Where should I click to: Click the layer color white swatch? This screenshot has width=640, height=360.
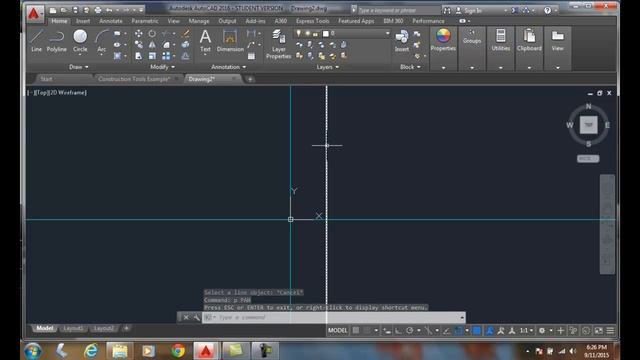tap(326, 33)
